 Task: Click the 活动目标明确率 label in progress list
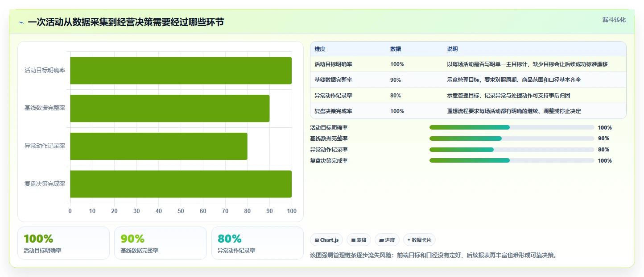coord(329,128)
